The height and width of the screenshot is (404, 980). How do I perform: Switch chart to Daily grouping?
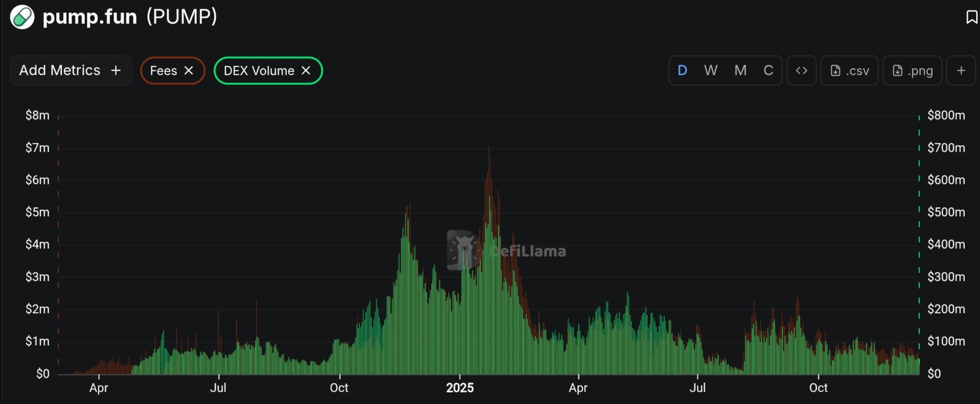click(x=682, y=70)
